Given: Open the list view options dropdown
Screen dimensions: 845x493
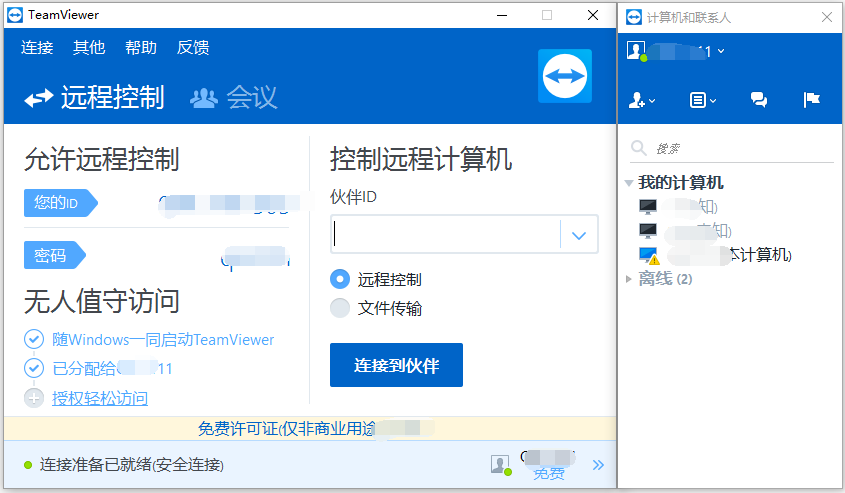Looking at the screenshot, I should tap(703, 100).
